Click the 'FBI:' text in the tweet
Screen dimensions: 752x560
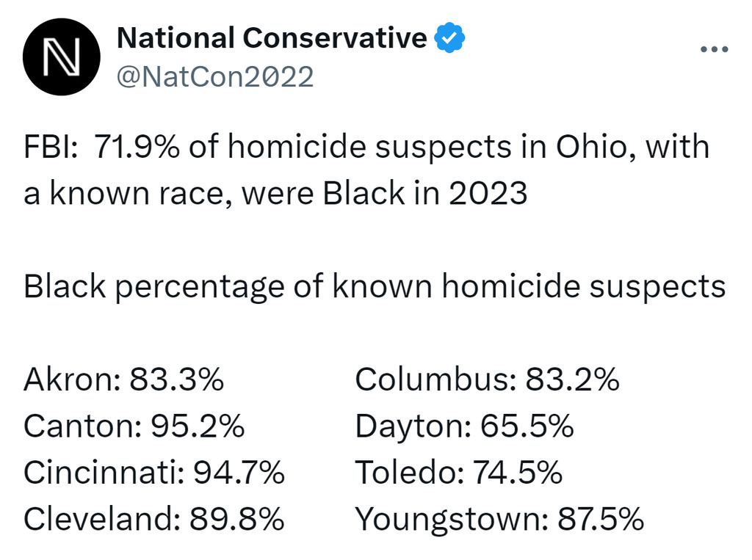click(51, 147)
